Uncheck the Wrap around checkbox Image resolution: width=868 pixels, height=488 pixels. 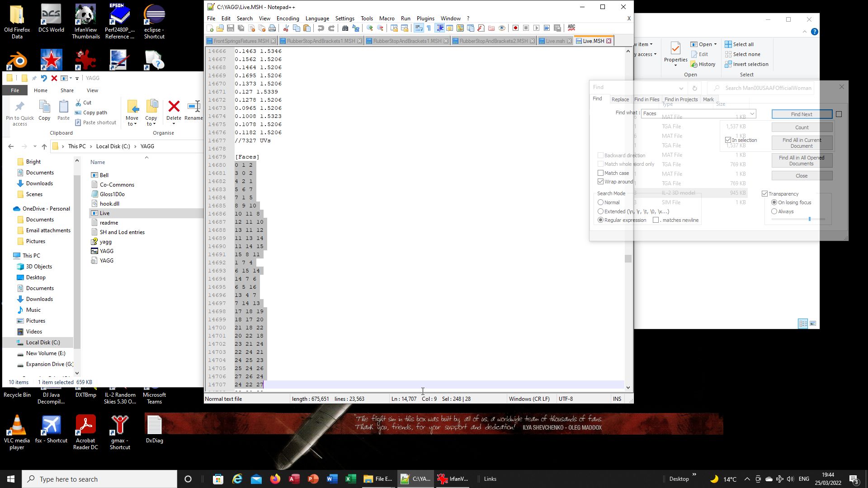[x=600, y=182]
